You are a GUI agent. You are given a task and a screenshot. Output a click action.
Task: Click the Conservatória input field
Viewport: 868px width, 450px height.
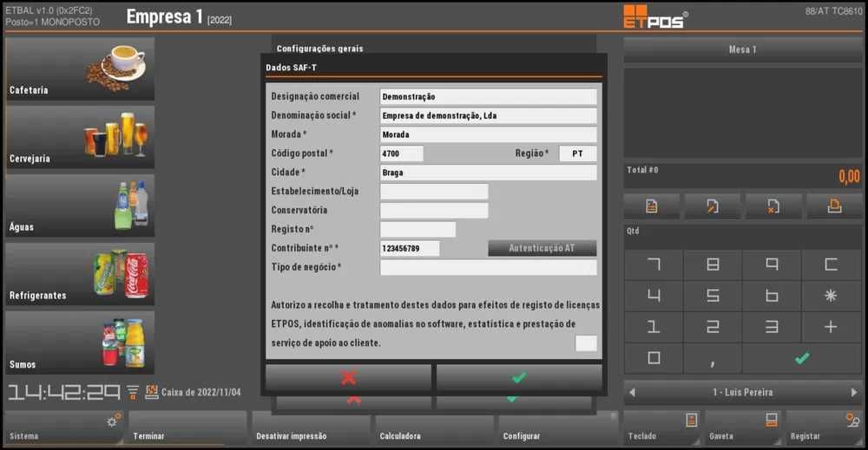click(x=434, y=210)
